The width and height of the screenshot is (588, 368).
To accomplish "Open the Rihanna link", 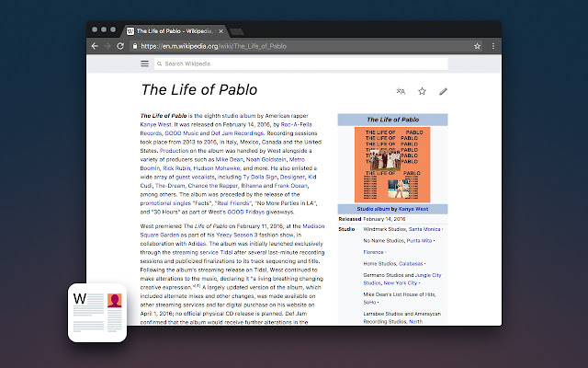I will click(251, 186).
